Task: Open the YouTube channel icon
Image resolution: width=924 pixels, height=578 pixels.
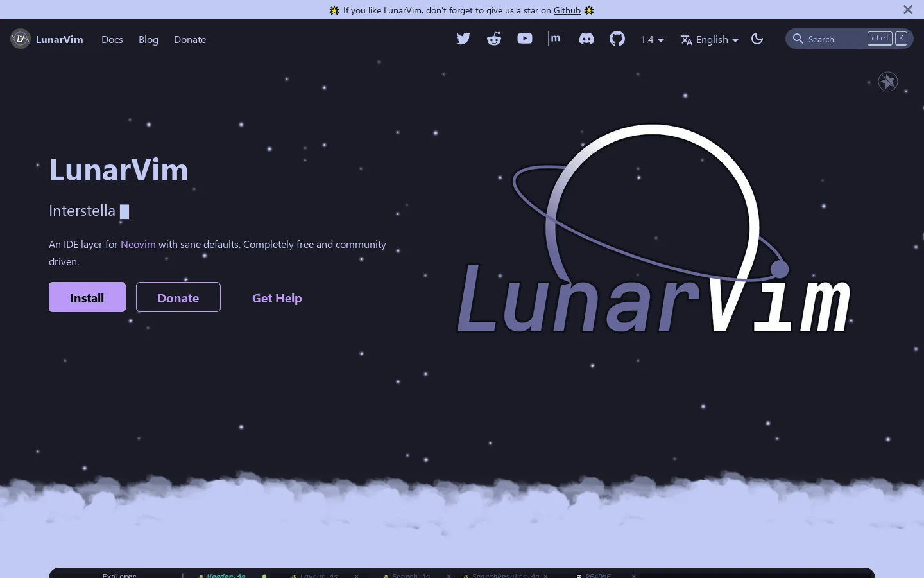Action: coord(525,39)
